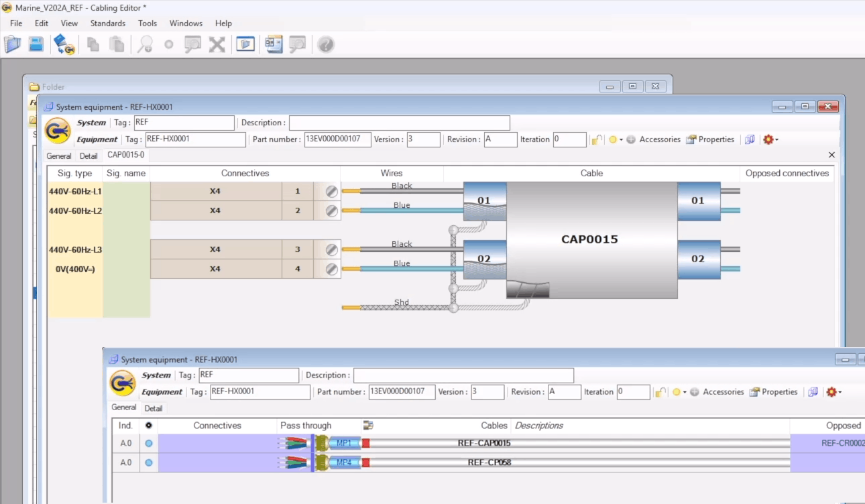Open the red gear dropdown in upper window
Image resolution: width=865 pixels, height=504 pixels.
click(770, 139)
